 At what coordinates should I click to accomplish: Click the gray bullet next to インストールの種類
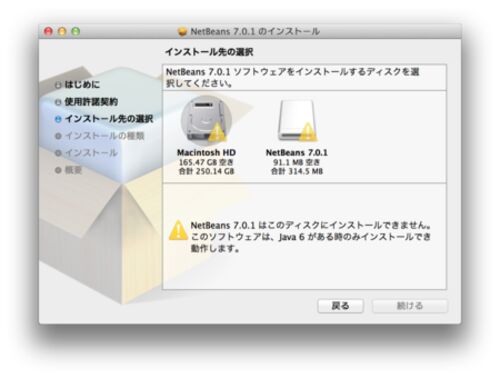tap(58, 136)
